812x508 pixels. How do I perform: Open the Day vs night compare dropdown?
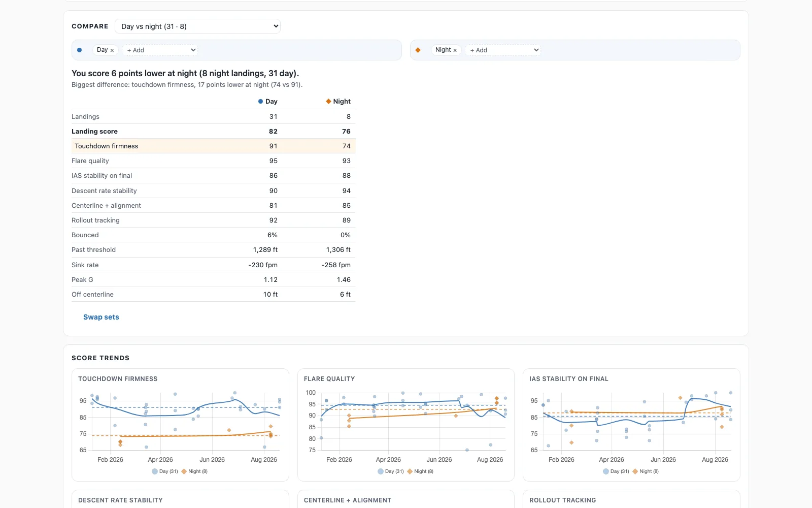tap(197, 26)
